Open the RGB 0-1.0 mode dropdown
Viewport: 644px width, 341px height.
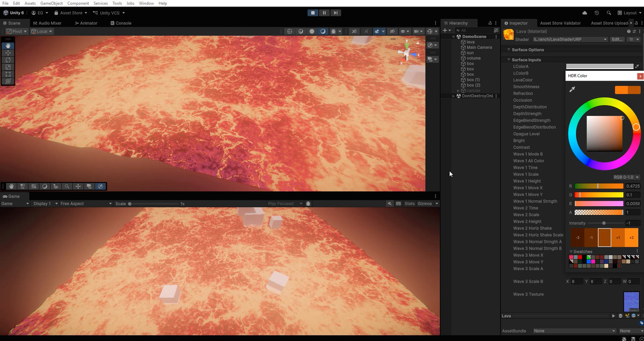coord(627,177)
